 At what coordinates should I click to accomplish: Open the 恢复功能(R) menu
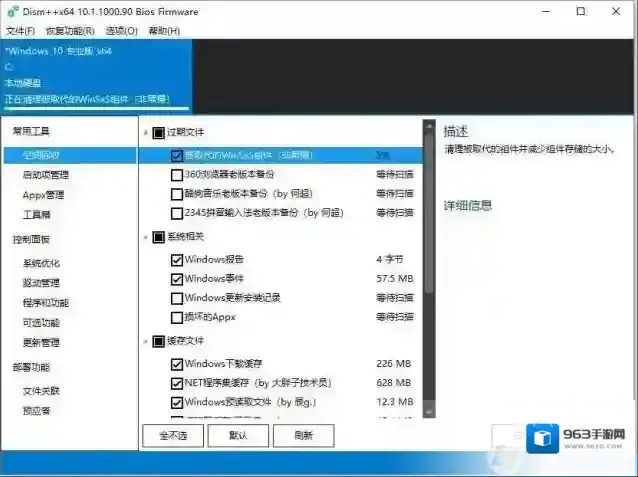tap(66, 31)
